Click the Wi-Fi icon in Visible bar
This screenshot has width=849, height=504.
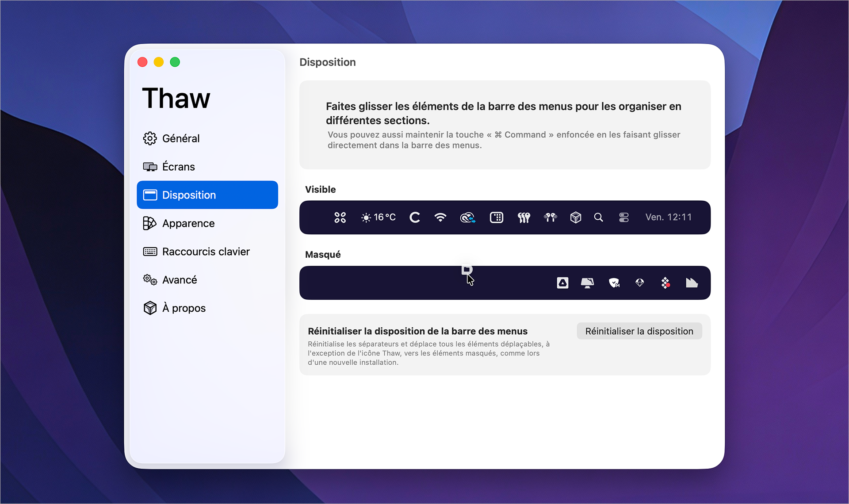(440, 218)
